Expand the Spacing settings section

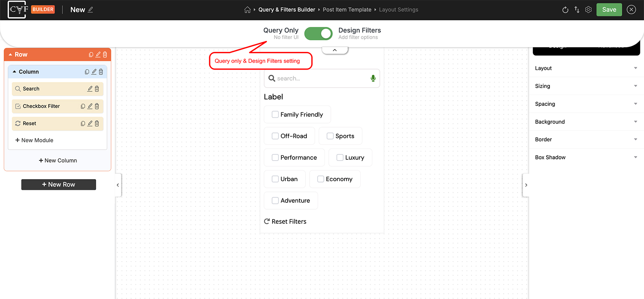click(x=586, y=104)
